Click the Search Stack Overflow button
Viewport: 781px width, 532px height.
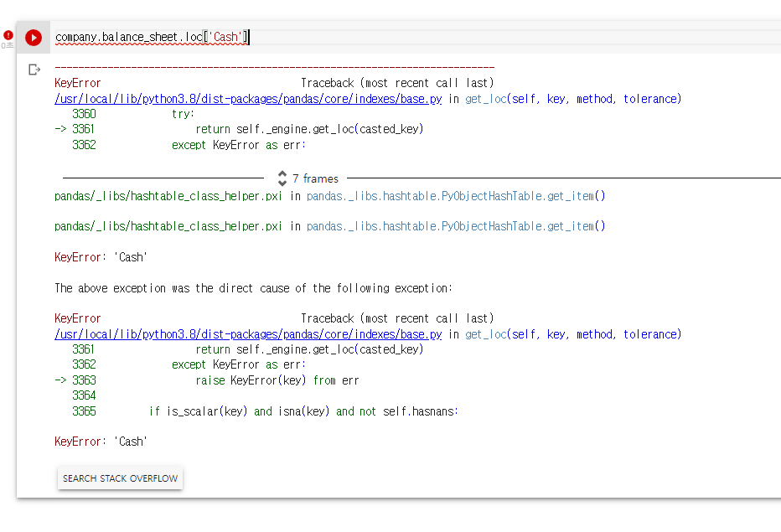(x=120, y=478)
